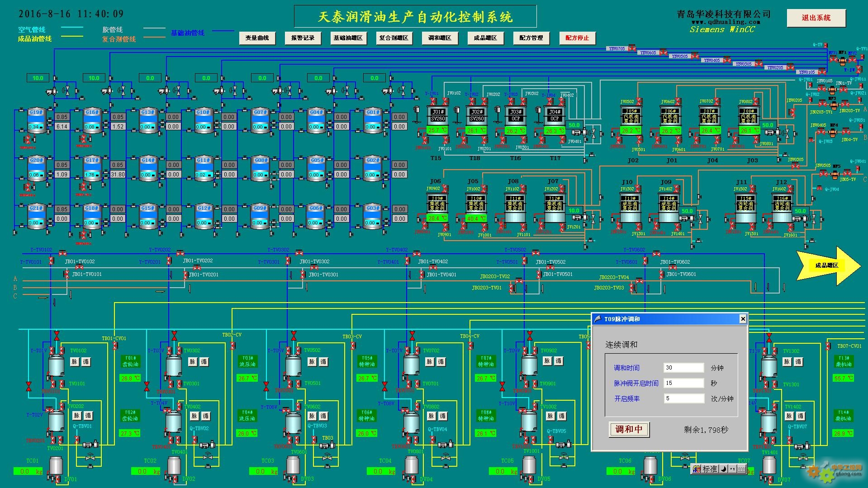Go to the 调和罐区 page
Viewport: 868px width, 488px height.
(440, 38)
